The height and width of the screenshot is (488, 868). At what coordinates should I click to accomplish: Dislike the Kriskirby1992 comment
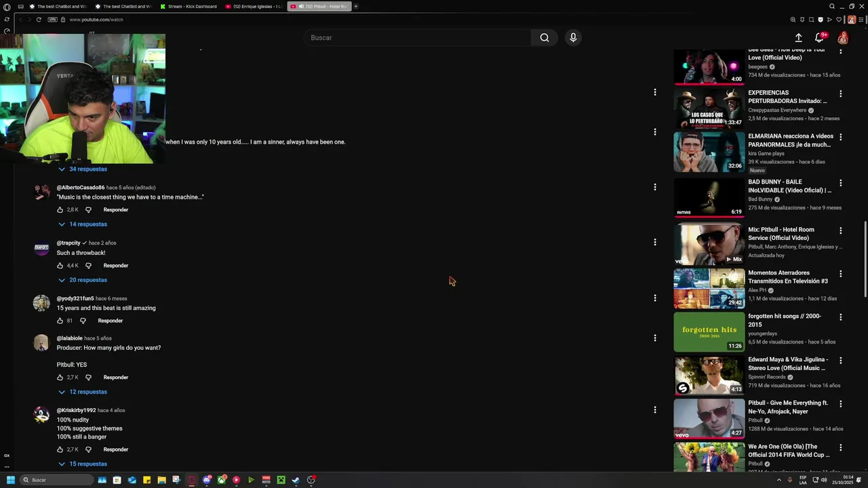tap(88, 449)
